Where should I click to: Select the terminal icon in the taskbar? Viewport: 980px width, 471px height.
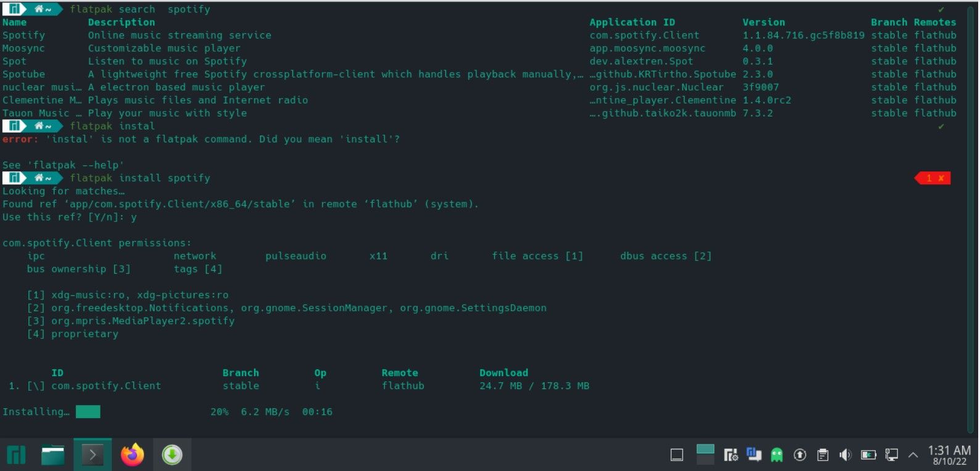pos(93,455)
